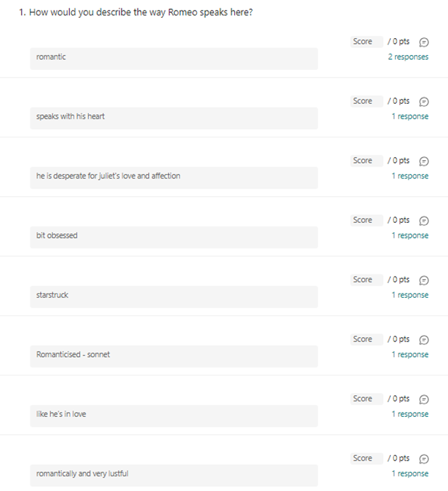448x491 pixels.
Task: Open feedback comment icon for 'romantic' answer
Action: [424, 42]
